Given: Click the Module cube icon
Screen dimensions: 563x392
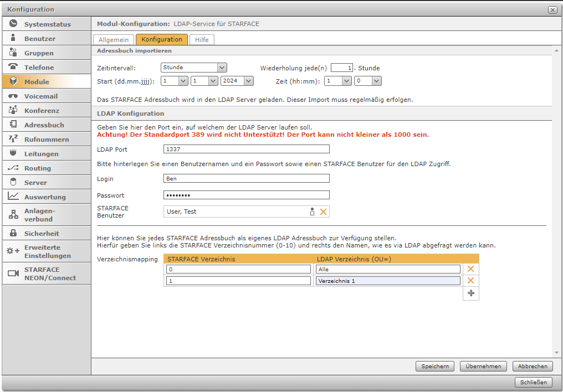Looking at the screenshot, I should pos(13,81).
